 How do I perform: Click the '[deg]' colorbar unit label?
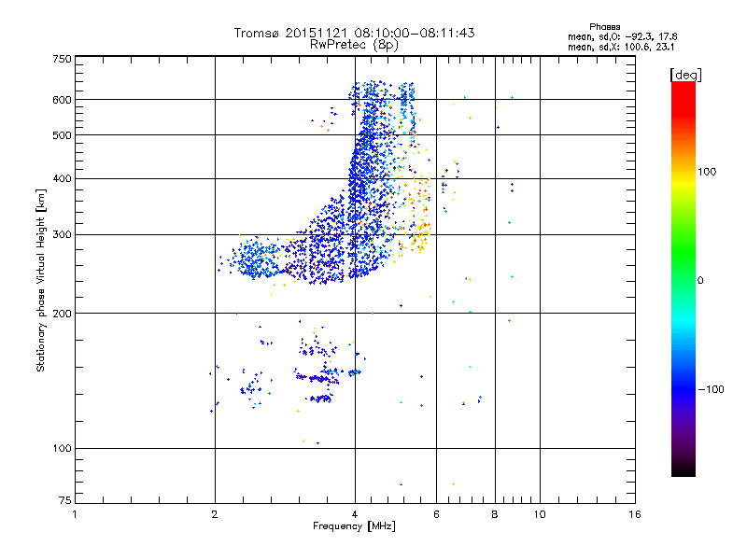[685, 75]
